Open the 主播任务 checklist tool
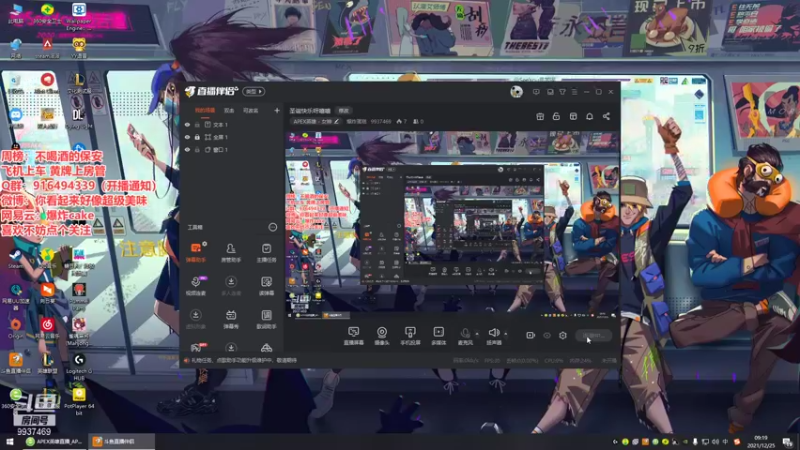 click(266, 252)
